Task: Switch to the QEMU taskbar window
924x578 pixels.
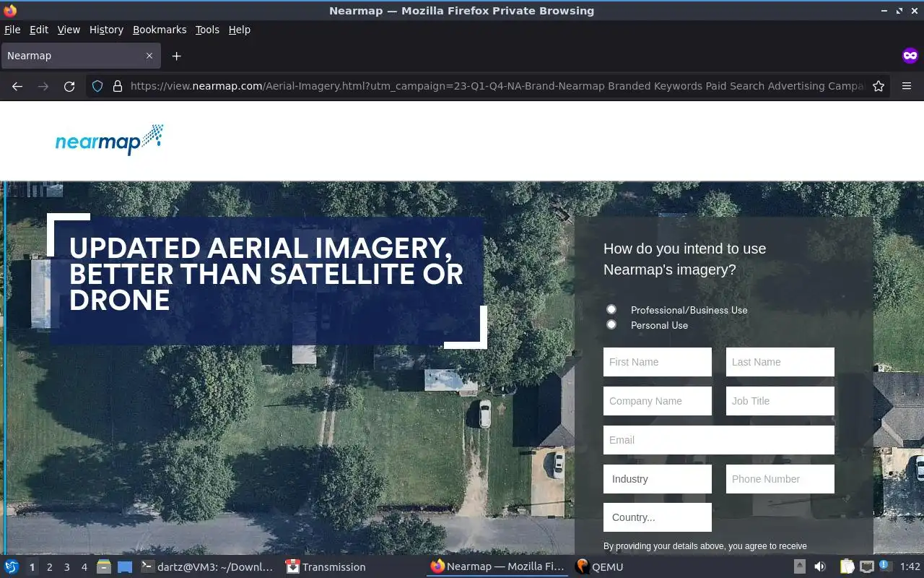Action: tap(599, 567)
